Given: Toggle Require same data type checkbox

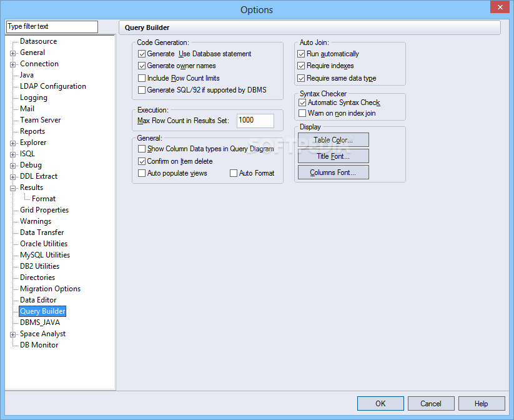Looking at the screenshot, I should tap(301, 78).
